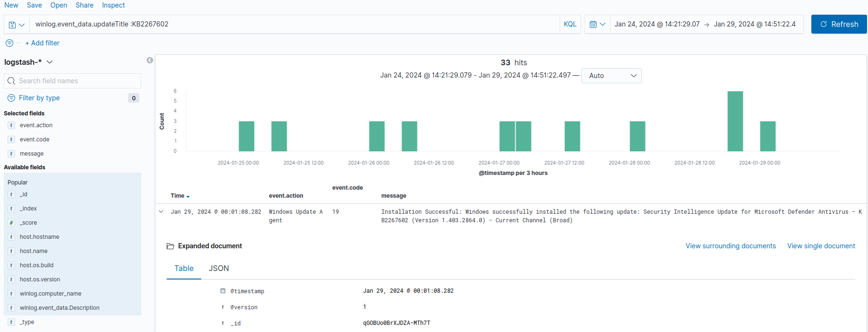Click the number icon beside _score field
Viewport: 868px width, 332px height.
point(11,223)
